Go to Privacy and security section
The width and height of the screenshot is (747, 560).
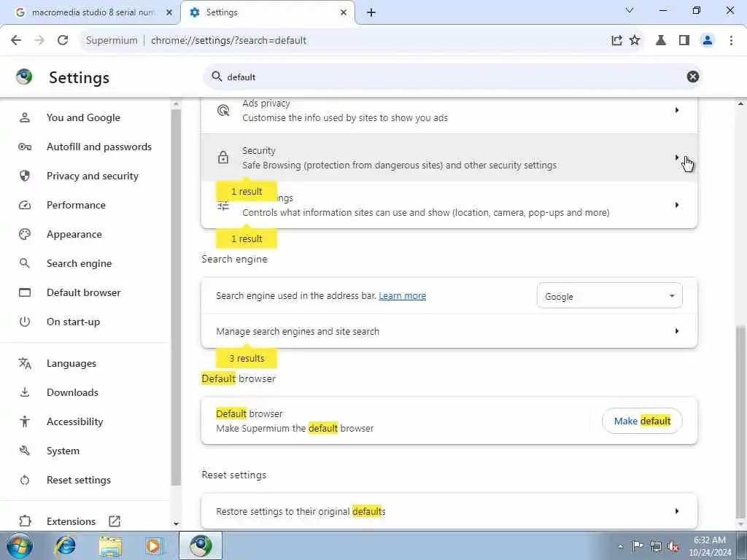93,176
